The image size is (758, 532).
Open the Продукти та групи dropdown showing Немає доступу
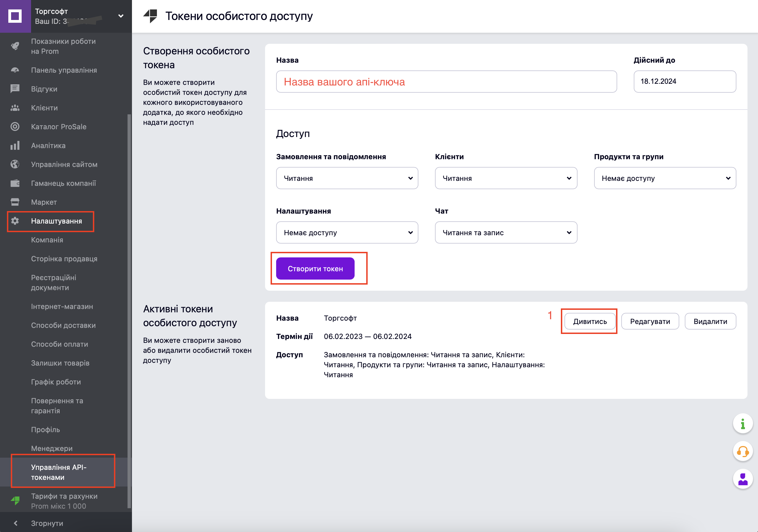point(665,178)
